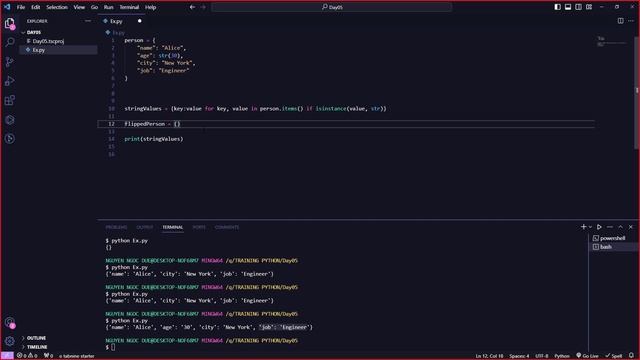Click the terminal panel run/debug icon

[x=599, y=227]
